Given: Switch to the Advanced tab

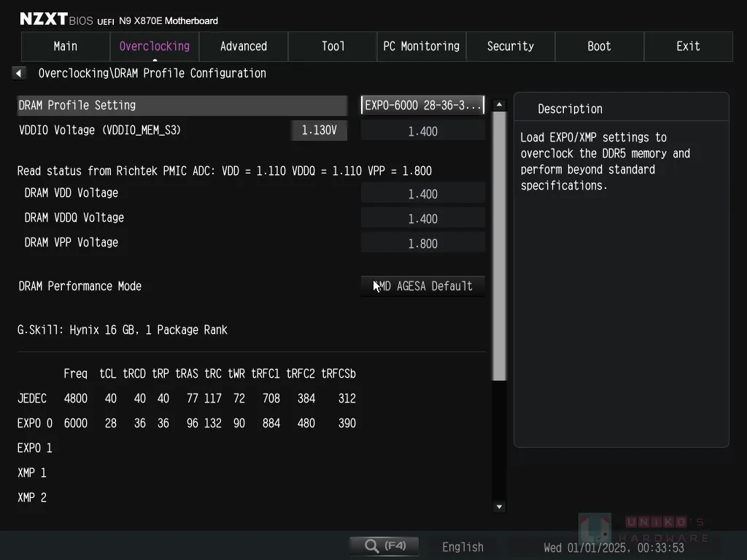Looking at the screenshot, I should [244, 46].
